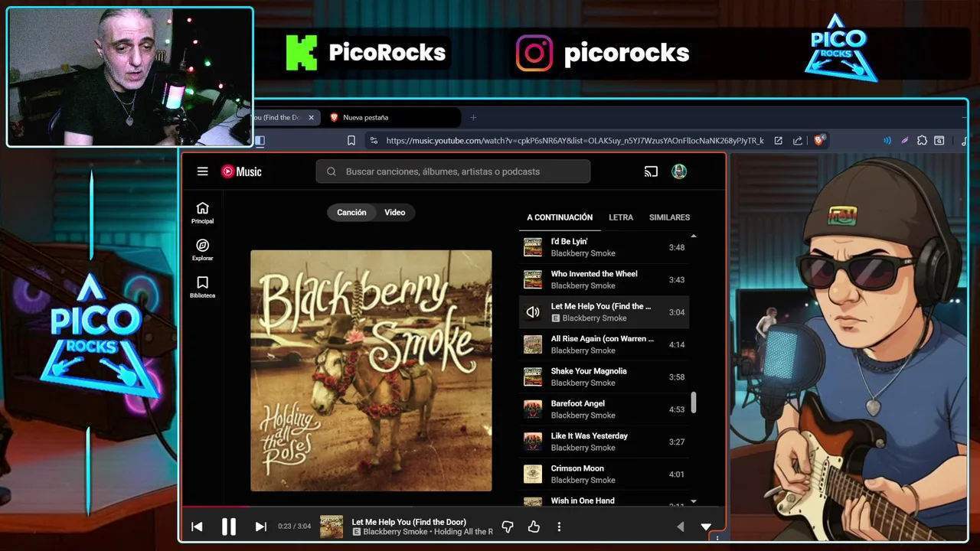Click the 0:23 / 3:04 time display

(x=294, y=527)
